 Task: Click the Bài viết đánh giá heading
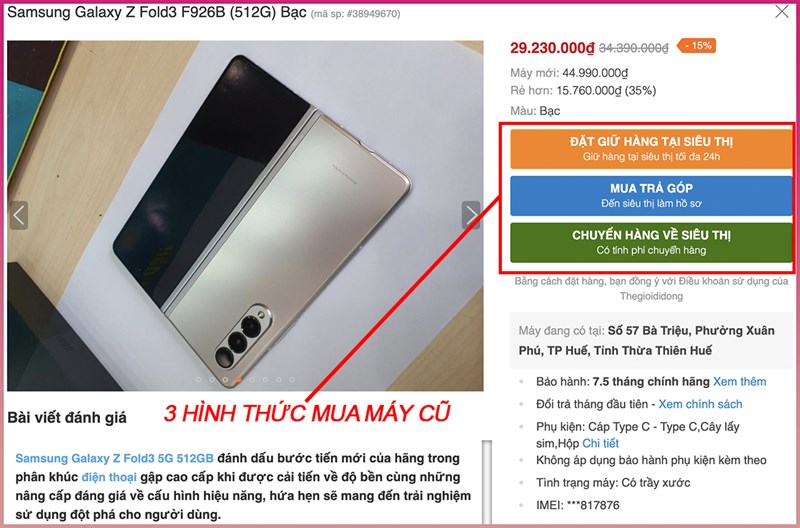67,418
